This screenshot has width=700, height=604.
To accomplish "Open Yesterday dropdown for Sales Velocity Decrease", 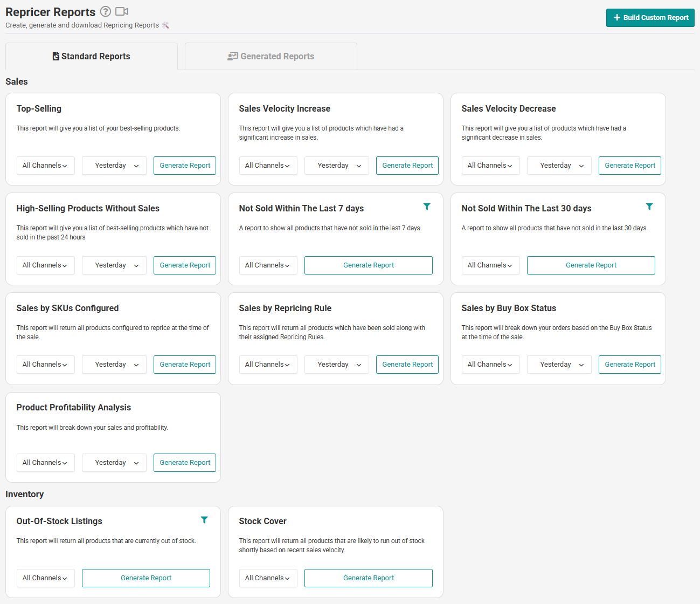I will (559, 166).
